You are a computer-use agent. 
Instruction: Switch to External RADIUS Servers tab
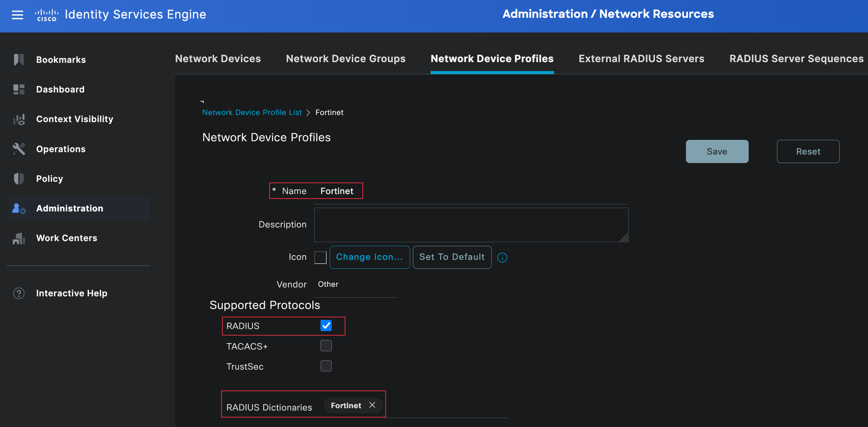(641, 59)
